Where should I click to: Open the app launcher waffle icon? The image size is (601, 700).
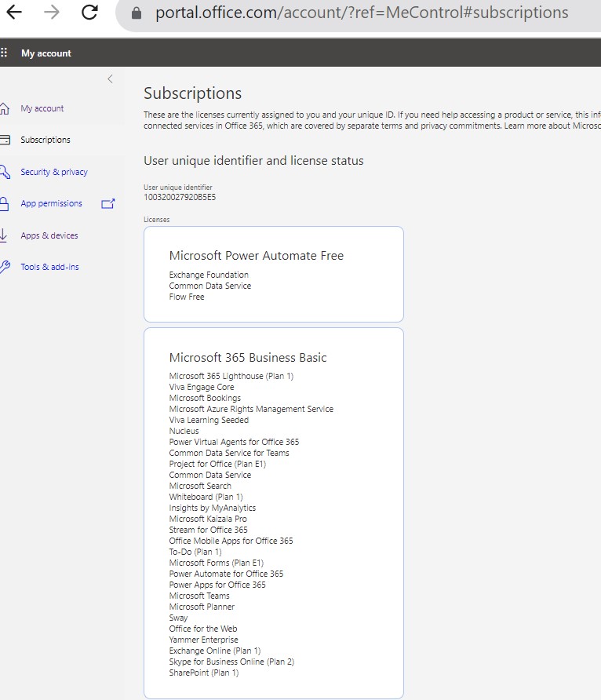click(4, 53)
